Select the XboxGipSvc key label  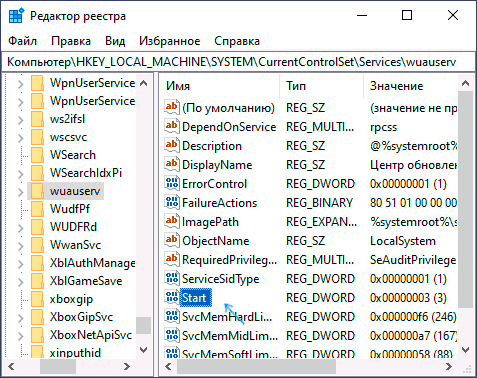[81, 317]
